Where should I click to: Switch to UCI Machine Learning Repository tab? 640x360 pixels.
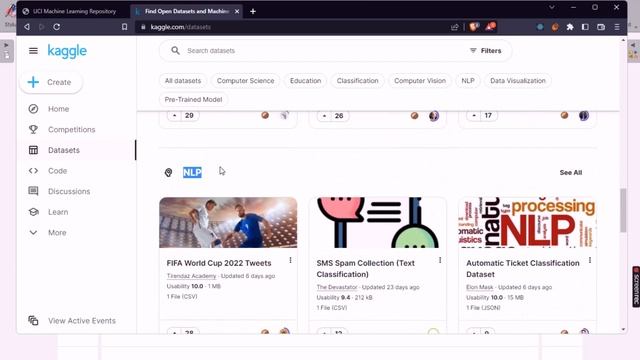pos(74,11)
